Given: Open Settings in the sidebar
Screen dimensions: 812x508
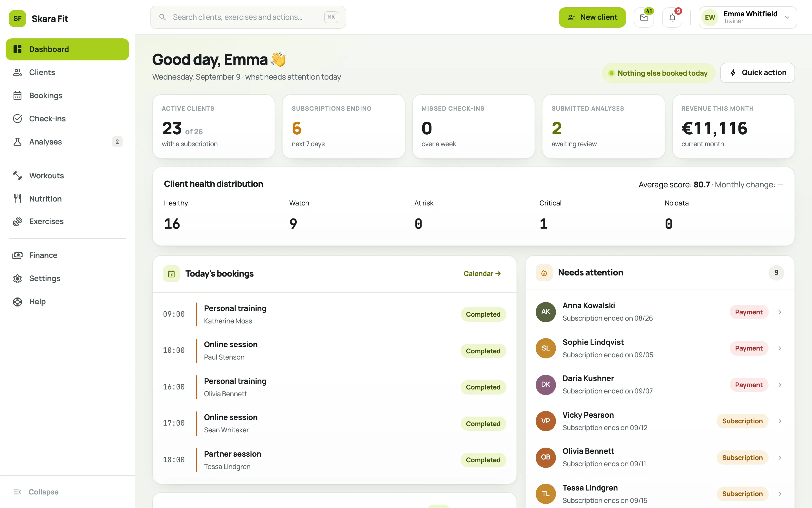Looking at the screenshot, I should pos(67,279).
